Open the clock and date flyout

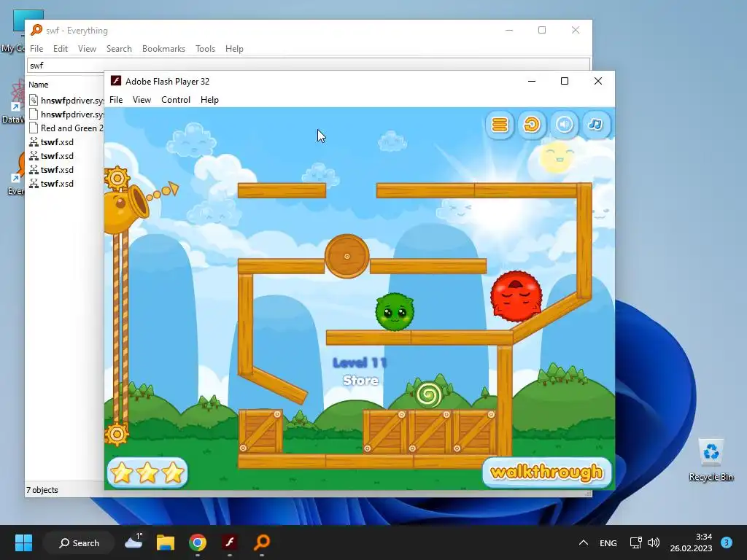click(x=691, y=542)
